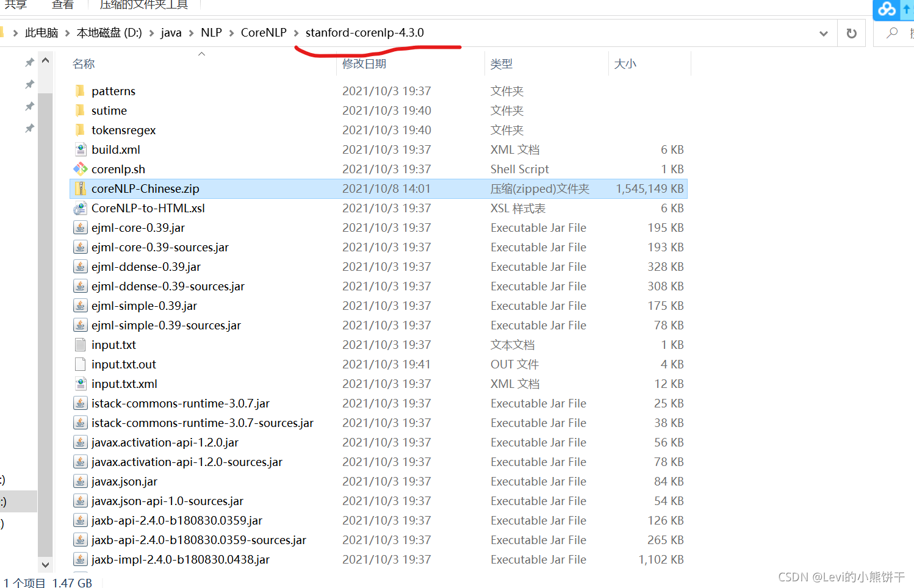Click the corenlp.sh shell script icon
This screenshot has width=914, height=588.
[80, 169]
